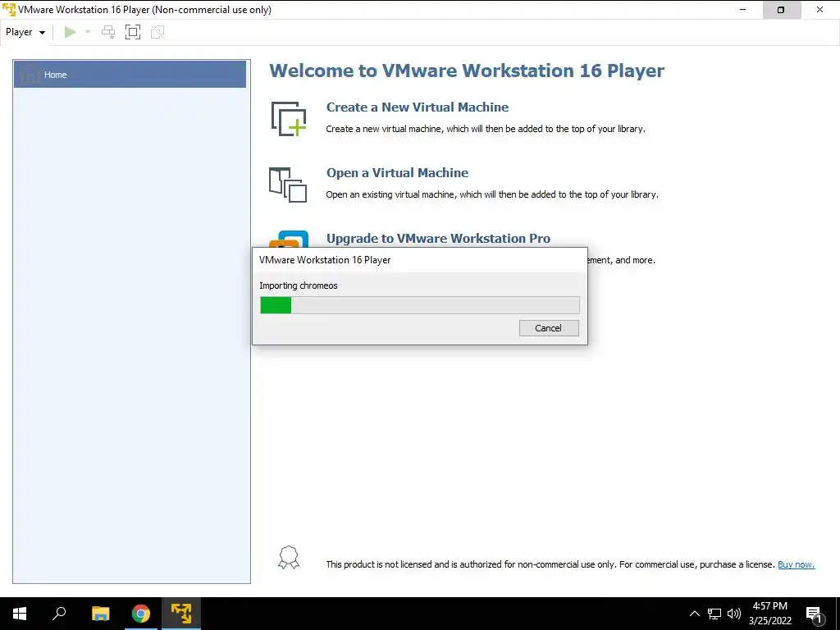Open the Open a Virtual Machine link
The height and width of the screenshot is (630, 840).
coord(398,173)
